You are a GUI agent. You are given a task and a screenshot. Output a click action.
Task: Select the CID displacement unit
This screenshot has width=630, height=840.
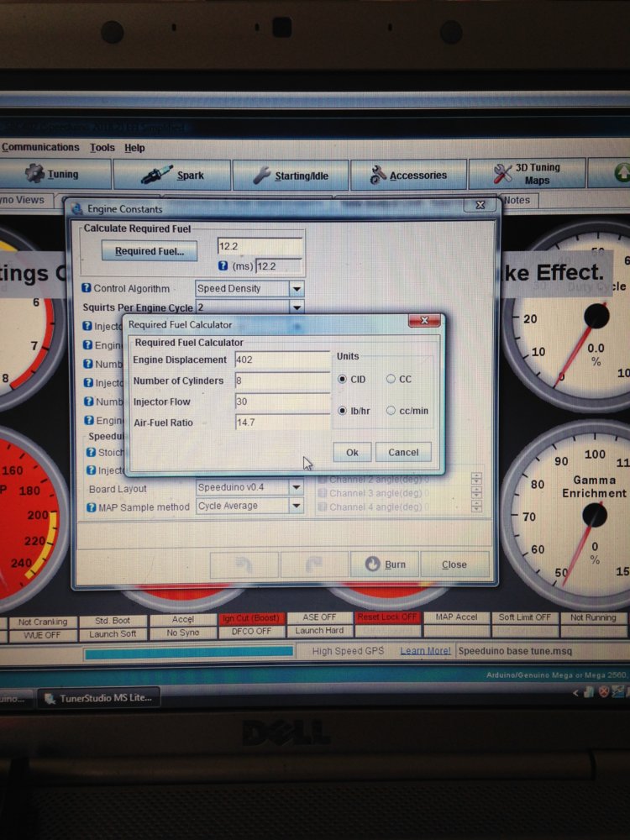pos(342,379)
